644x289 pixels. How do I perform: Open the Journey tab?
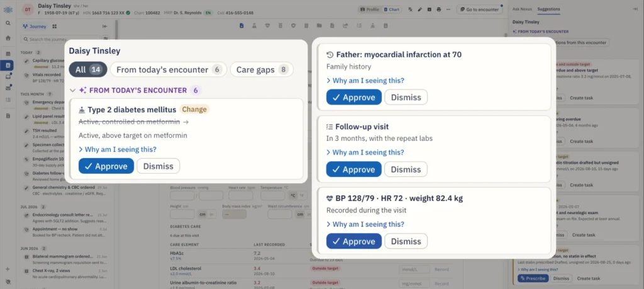point(35,26)
